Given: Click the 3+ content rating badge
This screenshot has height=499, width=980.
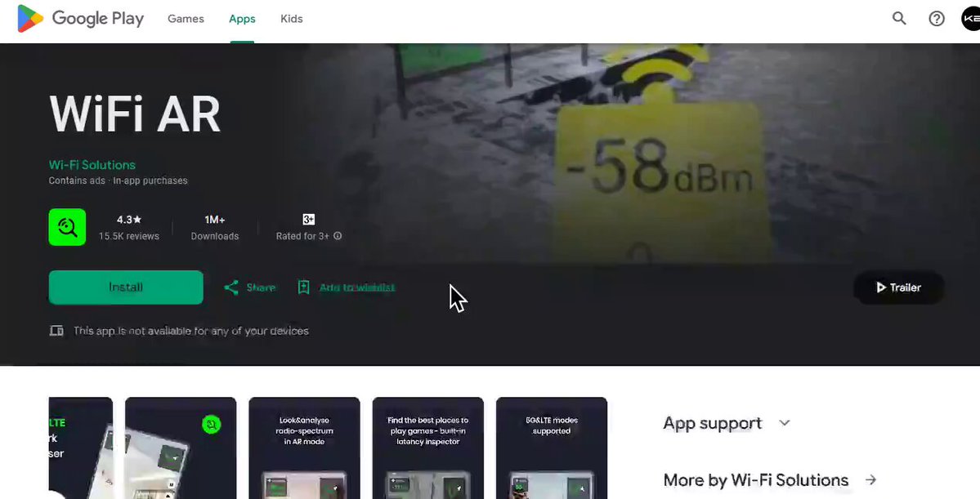Looking at the screenshot, I should point(309,219).
